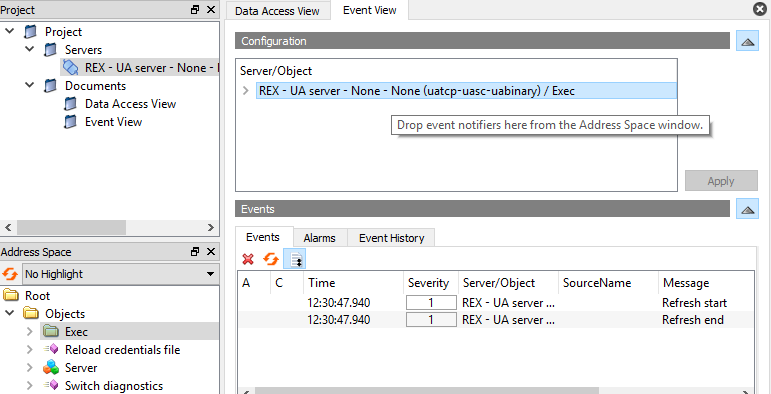
Task: Expand the REX UA server Exec entry
Action: tap(246, 91)
